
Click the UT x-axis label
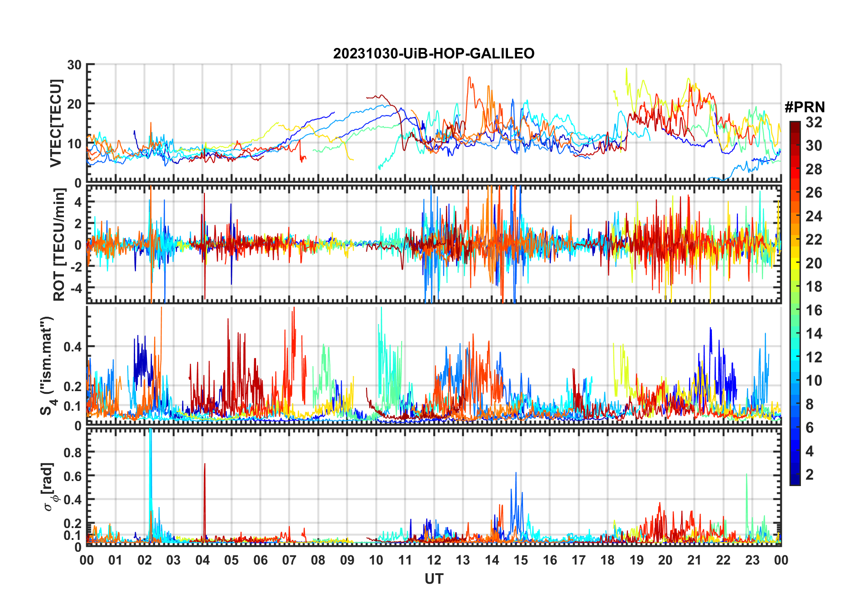(434, 579)
